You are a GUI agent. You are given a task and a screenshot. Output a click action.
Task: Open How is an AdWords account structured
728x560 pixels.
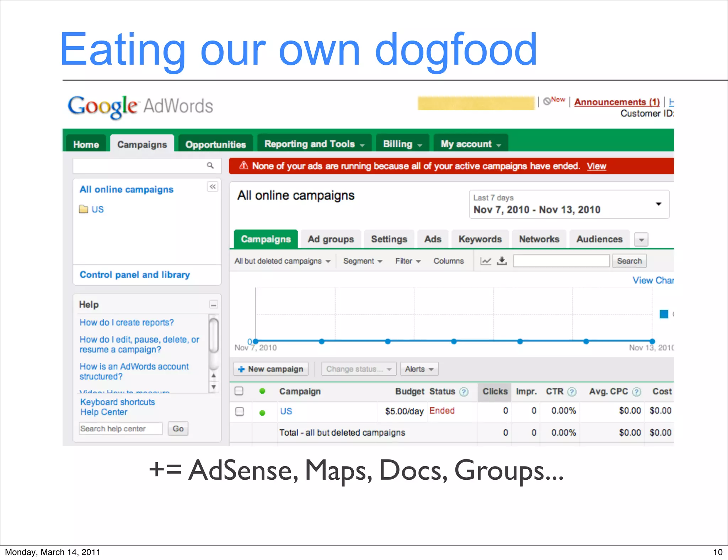tap(134, 371)
